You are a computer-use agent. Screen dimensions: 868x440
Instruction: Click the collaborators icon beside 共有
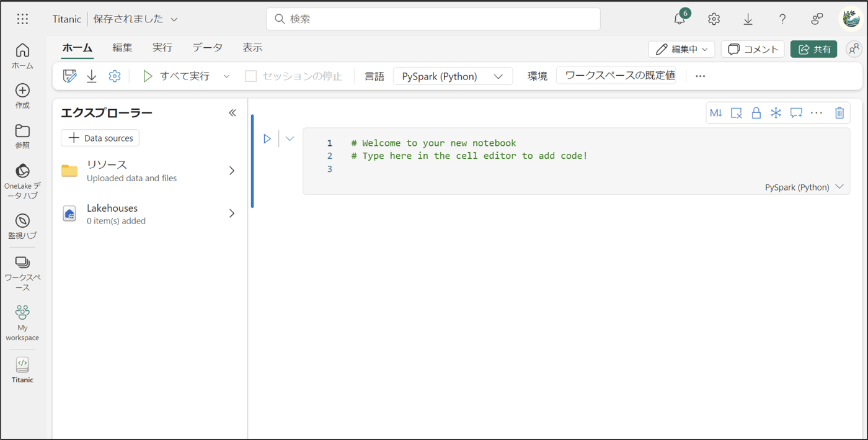[x=854, y=49]
